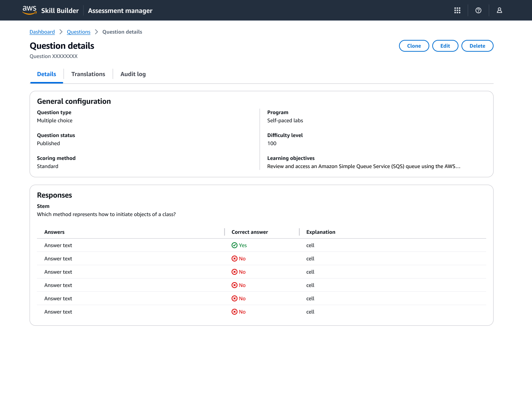
Task: Click the Explanation column header
Action: pos(321,232)
